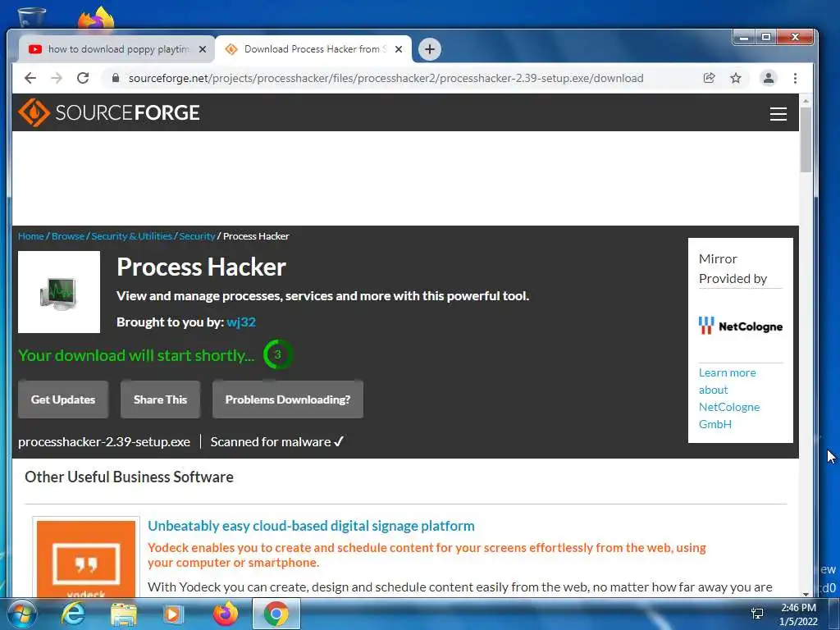Click the padlock site security icon

click(x=115, y=78)
